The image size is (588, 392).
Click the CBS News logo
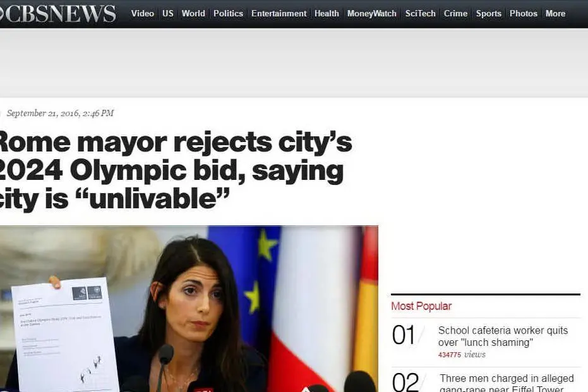click(x=57, y=13)
